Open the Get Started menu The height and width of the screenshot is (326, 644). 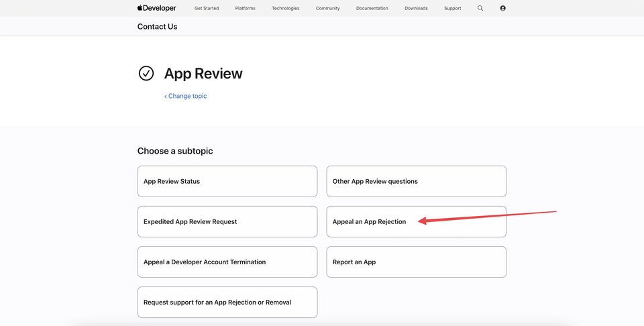click(207, 8)
